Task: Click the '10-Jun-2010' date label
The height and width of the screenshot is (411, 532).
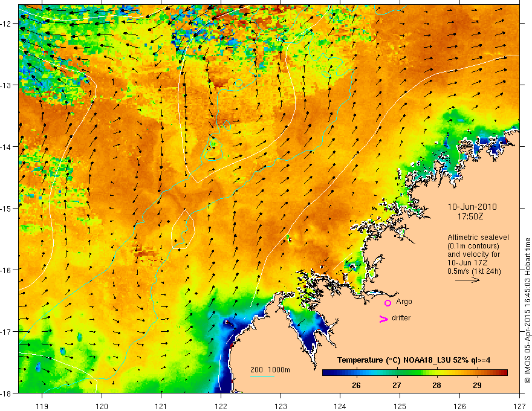Action: pyautogui.click(x=472, y=207)
